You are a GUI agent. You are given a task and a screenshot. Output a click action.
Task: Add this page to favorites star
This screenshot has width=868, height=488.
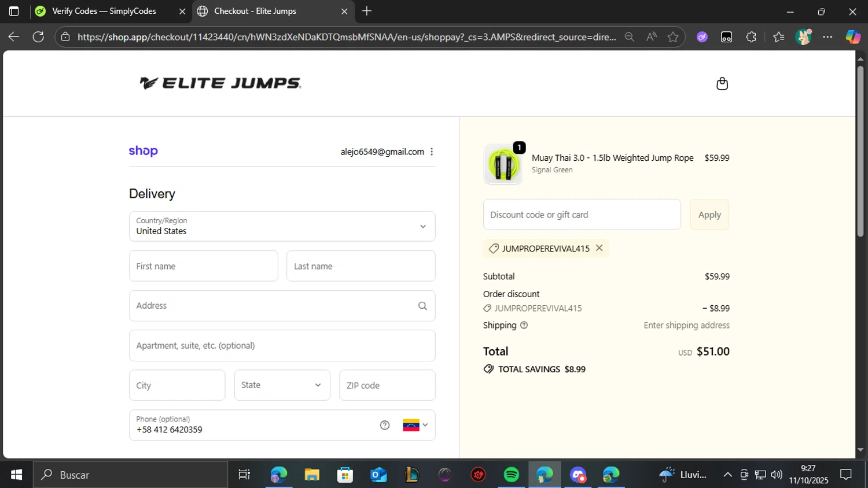(x=672, y=37)
